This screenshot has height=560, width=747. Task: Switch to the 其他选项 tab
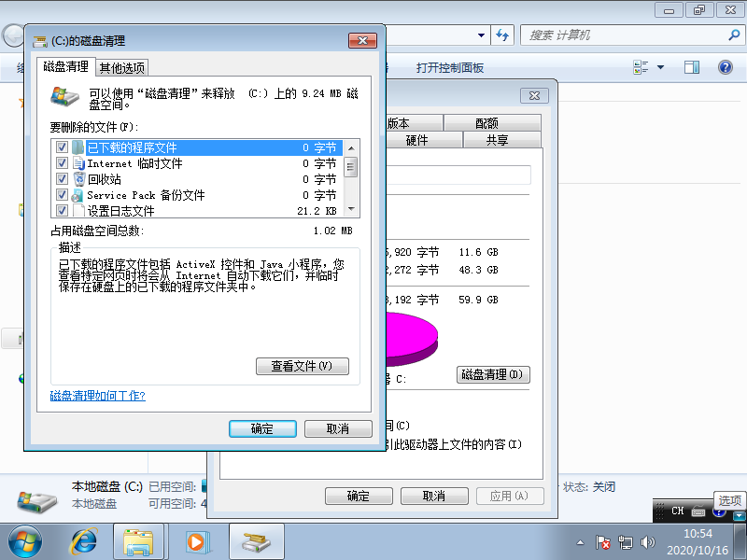tap(122, 67)
